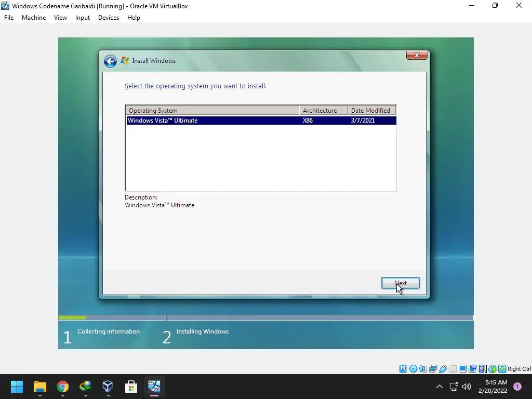The height and width of the screenshot is (399, 532).
Task: Click the recording status icon
Action: coord(472,368)
